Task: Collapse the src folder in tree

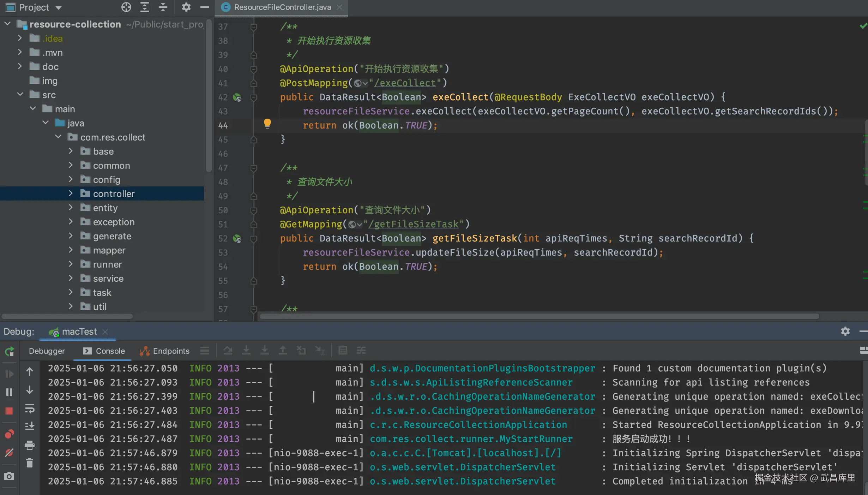Action: (20, 95)
